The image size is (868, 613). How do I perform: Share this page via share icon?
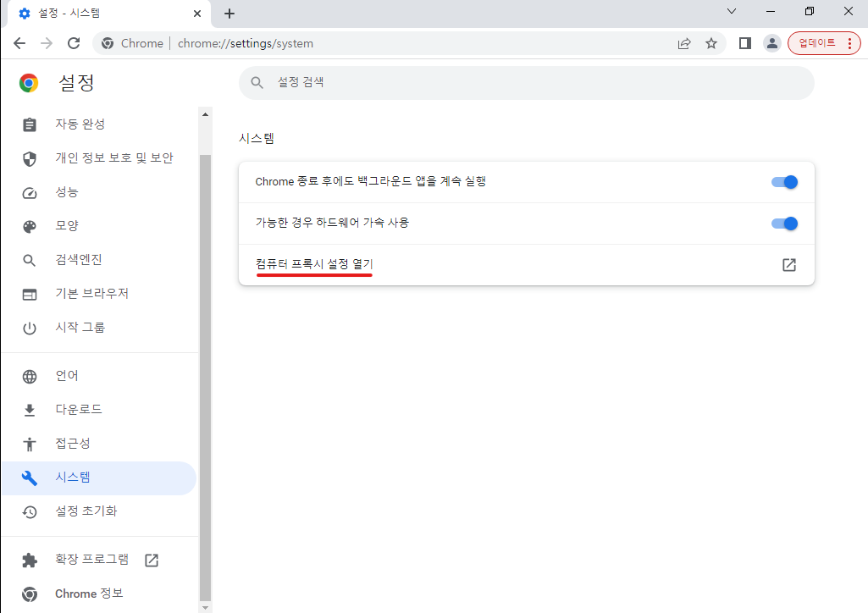pyautogui.click(x=684, y=43)
